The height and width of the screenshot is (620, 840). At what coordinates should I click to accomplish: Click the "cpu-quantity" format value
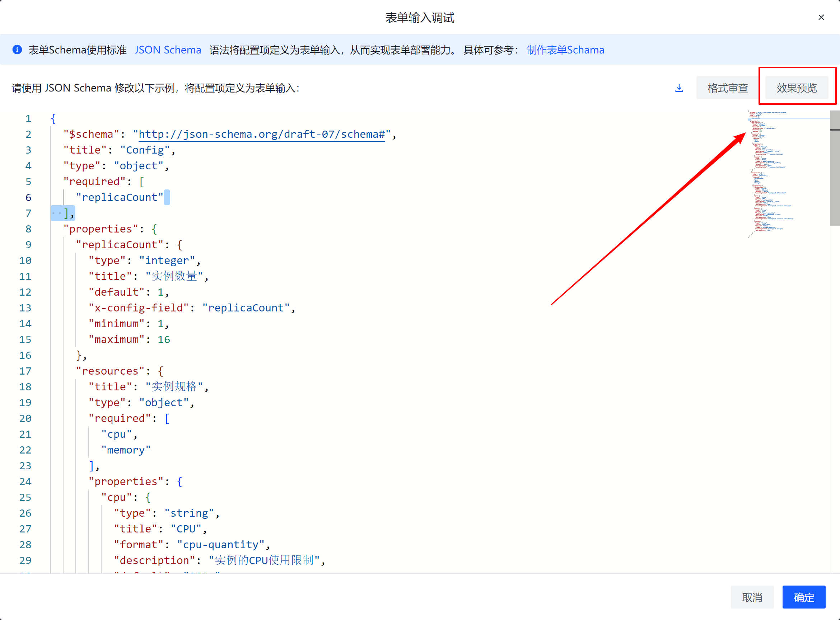[221, 545]
